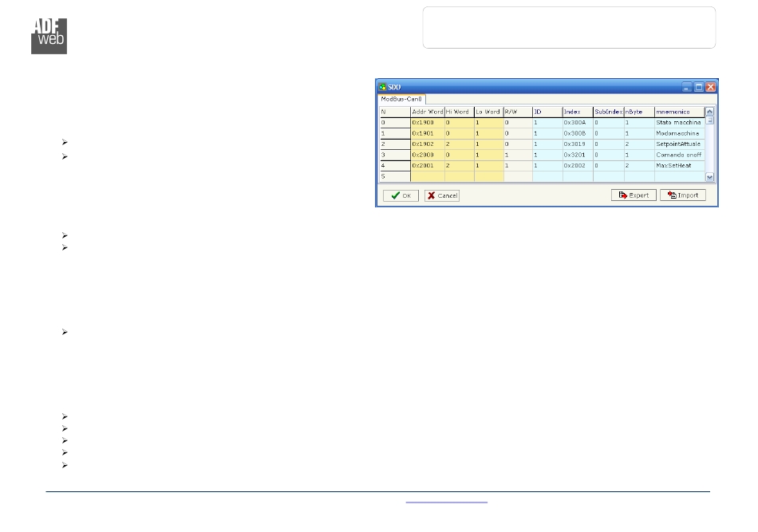The height and width of the screenshot is (532, 758).
Task: Select the 'MaxSetHeat' mnemonic cell
Action: pyautogui.click(x=680, y=166)
